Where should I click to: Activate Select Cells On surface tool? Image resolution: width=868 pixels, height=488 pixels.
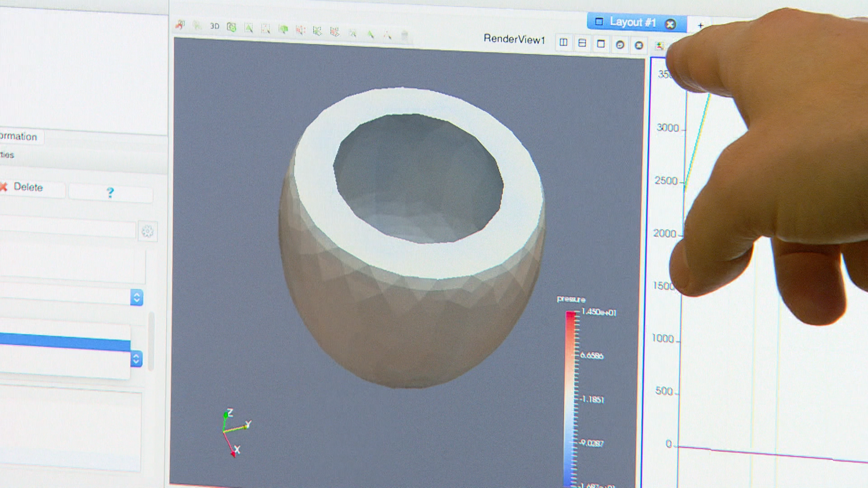249,28
